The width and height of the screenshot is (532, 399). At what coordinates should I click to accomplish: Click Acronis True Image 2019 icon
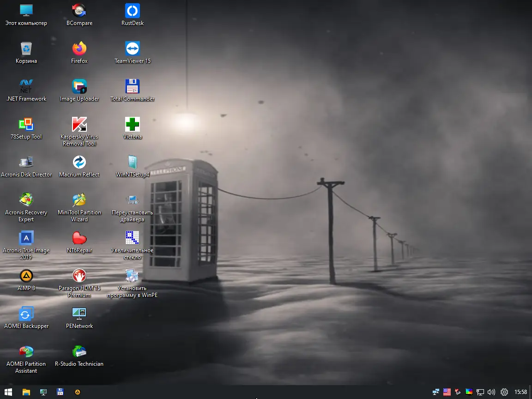tap(26, 246)
